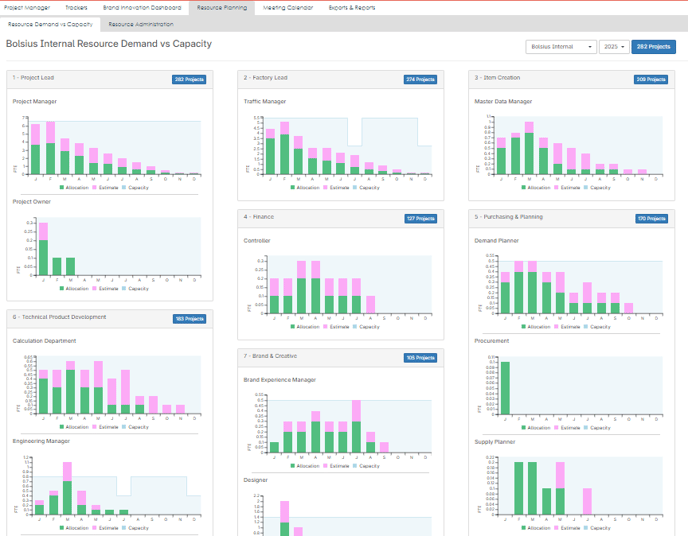Screen dimensions: 688x536
Task: Click the Designer chart label
Action: (255, 480)
